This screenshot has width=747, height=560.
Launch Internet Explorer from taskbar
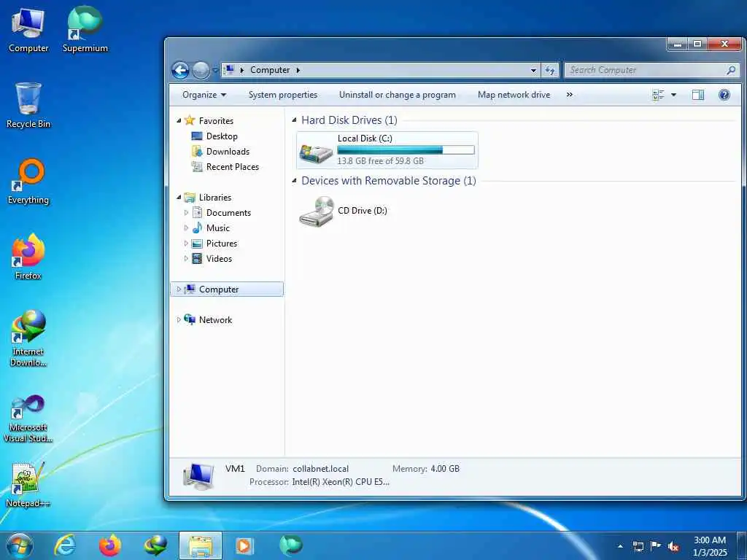(x=65, y=545)
